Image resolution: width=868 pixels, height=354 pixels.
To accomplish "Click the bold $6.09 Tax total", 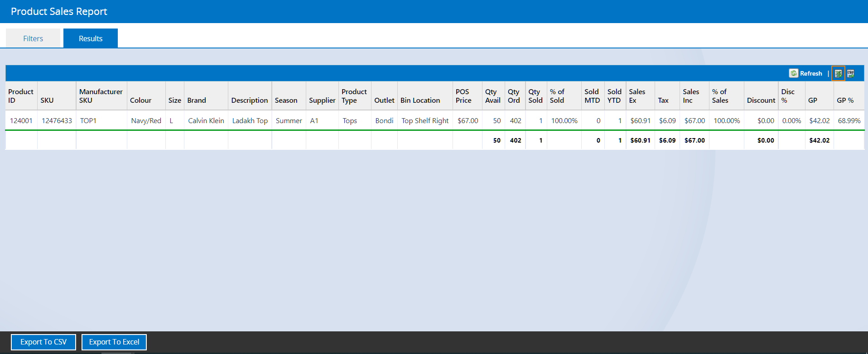I will (667, 140).
